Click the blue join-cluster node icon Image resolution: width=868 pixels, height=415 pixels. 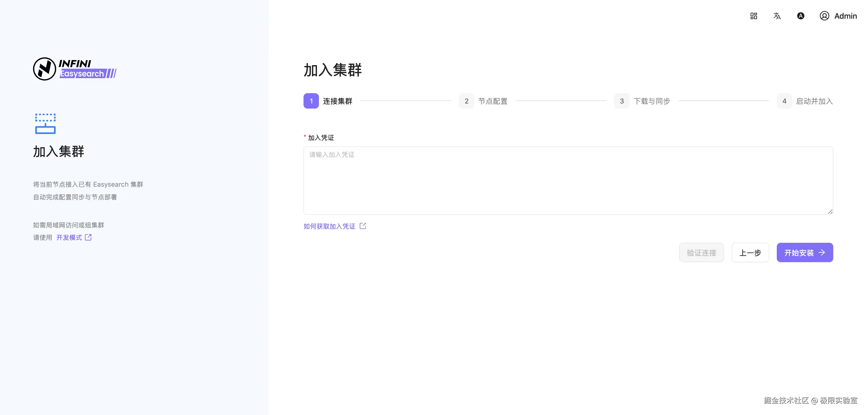point(45,124)
